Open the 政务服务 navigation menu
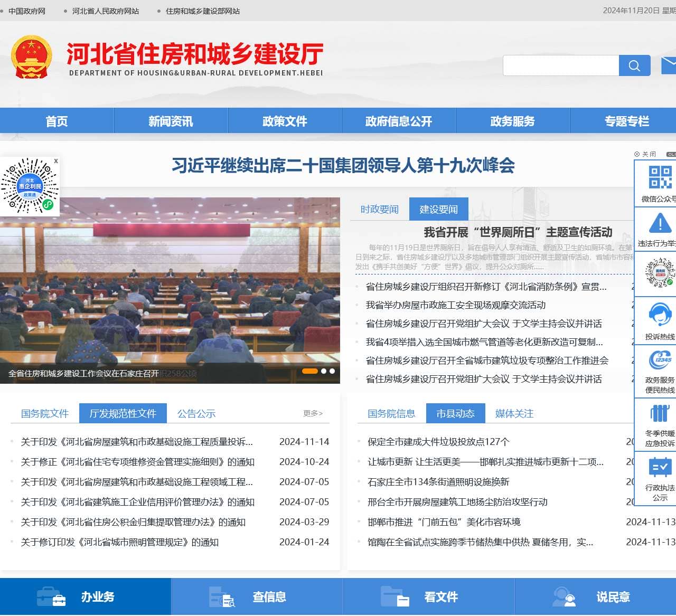This screenshot has width=676, height=616. point(512,121)
